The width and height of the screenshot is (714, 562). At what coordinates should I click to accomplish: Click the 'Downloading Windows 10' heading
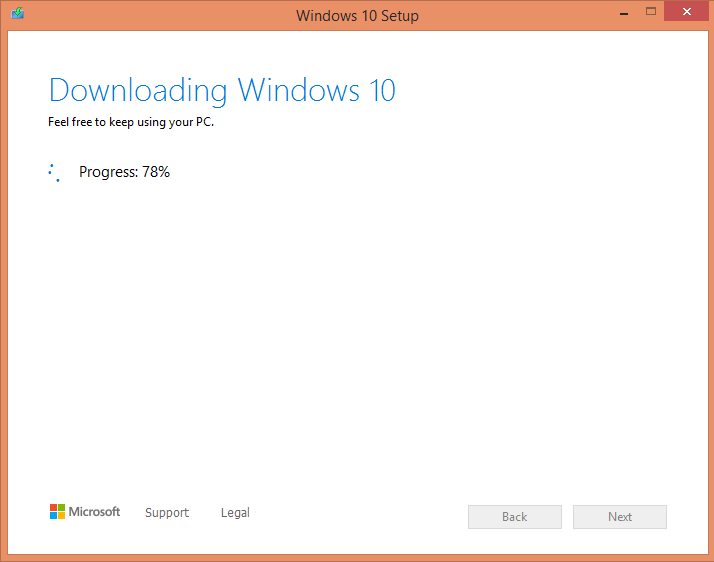(222, 90)
